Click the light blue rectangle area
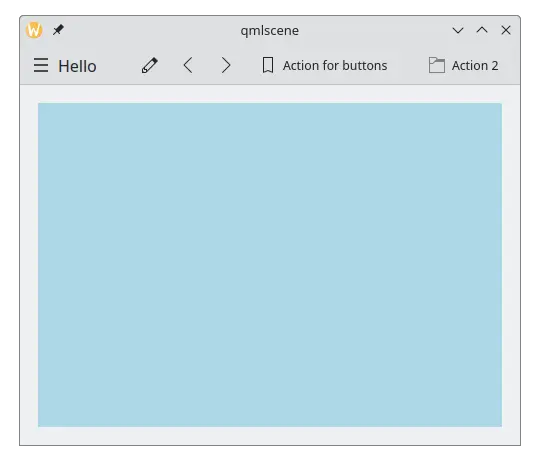Screen dimensions: 540x469 (x=270, y=265)
